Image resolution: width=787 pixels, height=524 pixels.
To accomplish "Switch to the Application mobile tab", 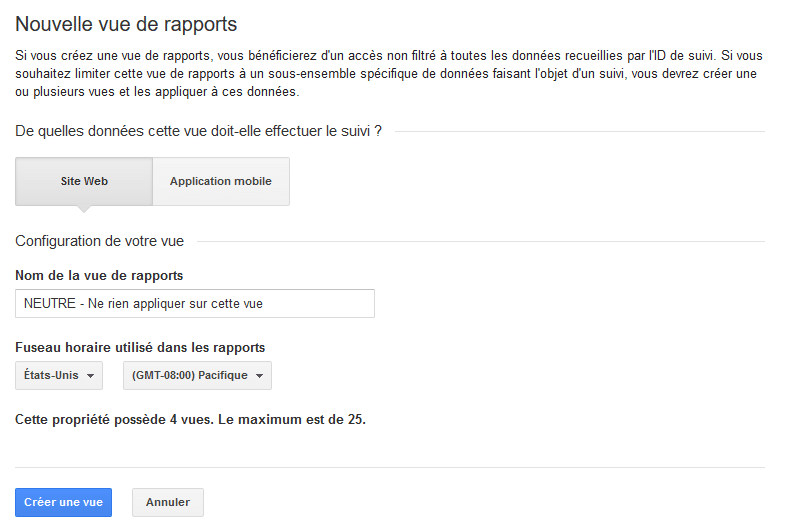I will (x=221, y=181).
